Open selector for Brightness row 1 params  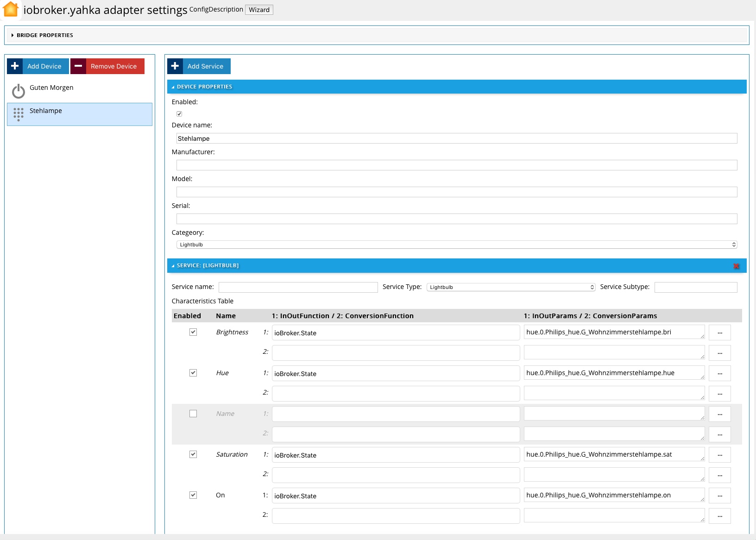click(720, 333)
